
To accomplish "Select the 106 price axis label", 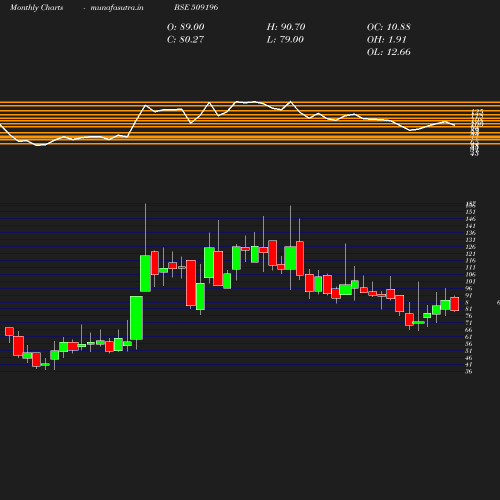I will [x=470, y=274].
